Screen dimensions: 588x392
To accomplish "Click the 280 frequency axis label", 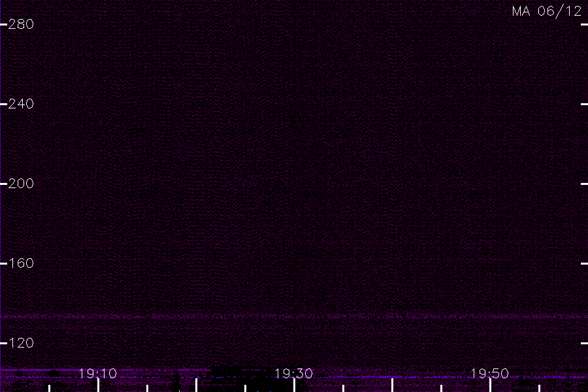I will click(21, 24).
